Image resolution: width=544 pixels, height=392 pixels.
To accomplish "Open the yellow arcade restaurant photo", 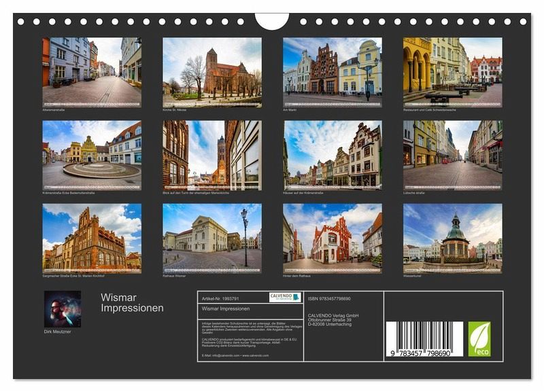I will [453, 73].
